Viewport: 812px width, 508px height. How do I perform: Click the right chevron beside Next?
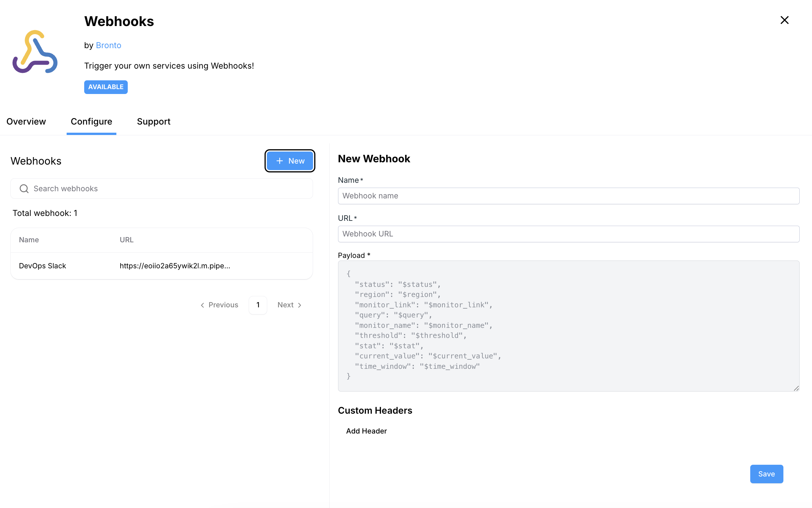tap(300, 305)
